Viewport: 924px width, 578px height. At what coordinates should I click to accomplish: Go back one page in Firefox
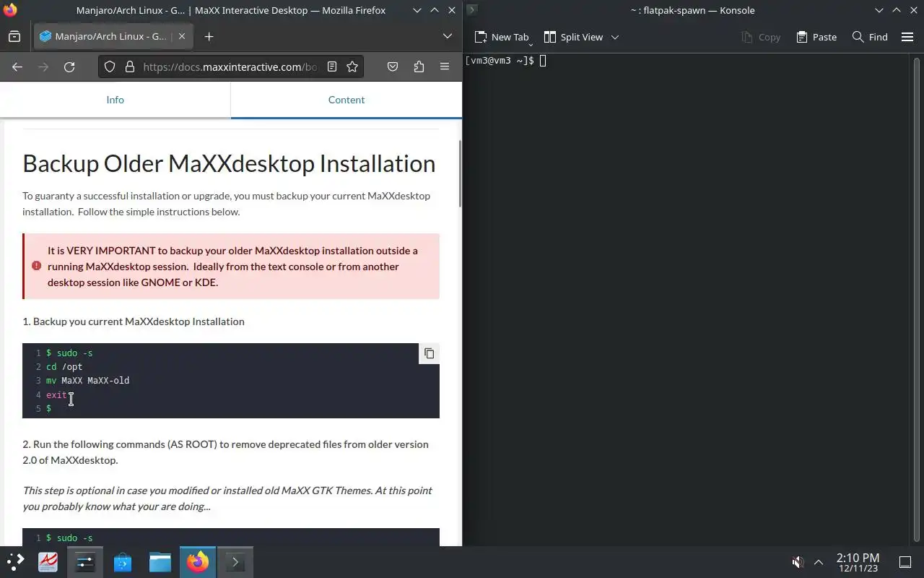pyautogui.click(x=17, y=66)
